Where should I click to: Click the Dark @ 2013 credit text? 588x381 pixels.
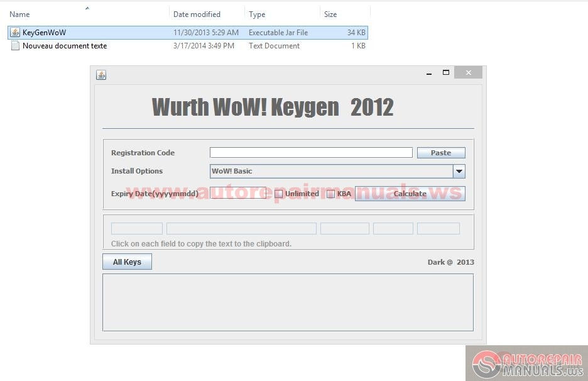[x=451, y=262]
